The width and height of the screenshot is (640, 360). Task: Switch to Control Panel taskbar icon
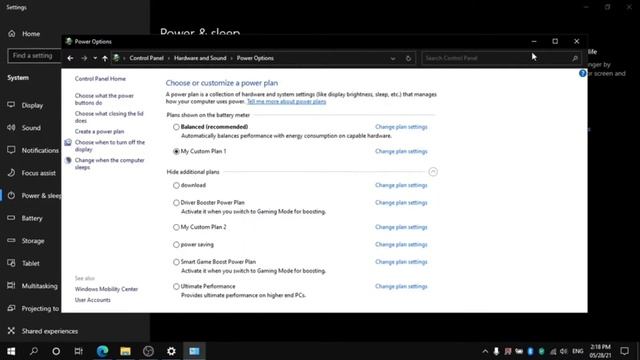coord(194,351)
